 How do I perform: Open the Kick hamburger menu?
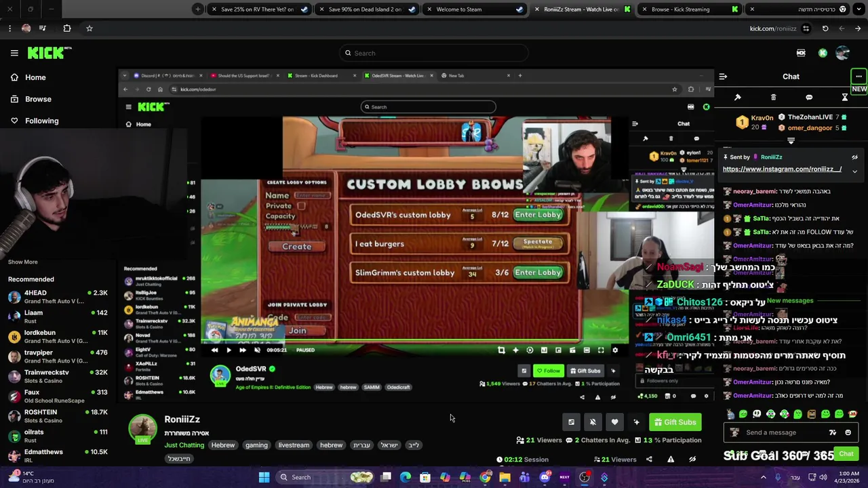pos(14,53)
